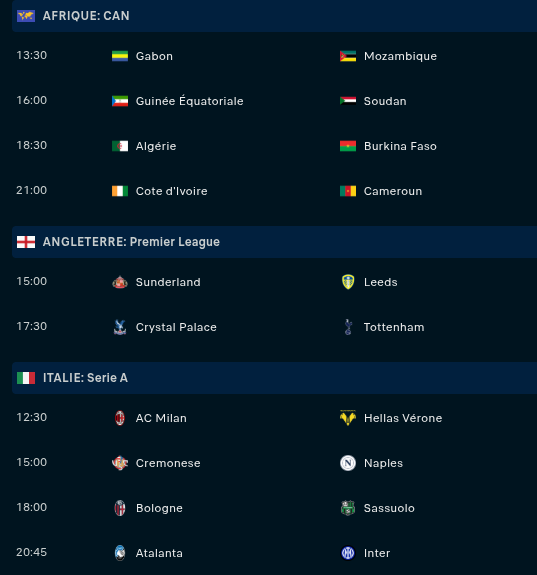The height and width of the screenshot is (575, 537).
Task: Click the Inter club crest
Action: click(x=348, y=553)
